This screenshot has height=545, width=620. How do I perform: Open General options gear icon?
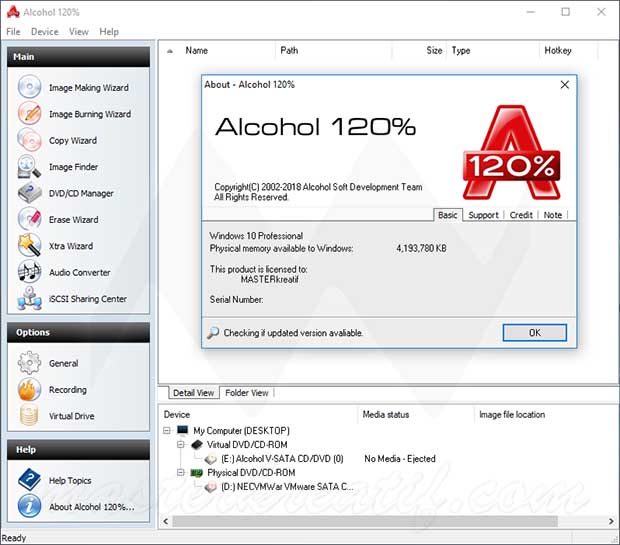click(x=29, y=363)
